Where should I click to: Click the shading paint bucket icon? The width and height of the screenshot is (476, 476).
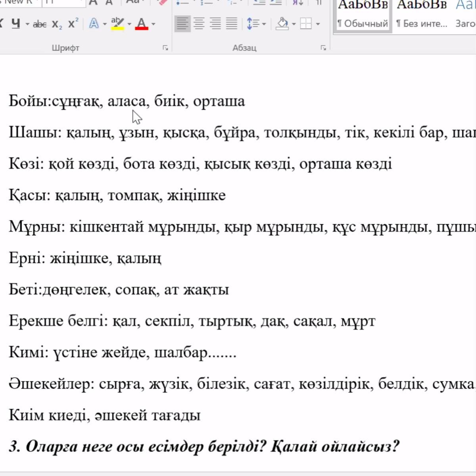(x=282, y=24)
